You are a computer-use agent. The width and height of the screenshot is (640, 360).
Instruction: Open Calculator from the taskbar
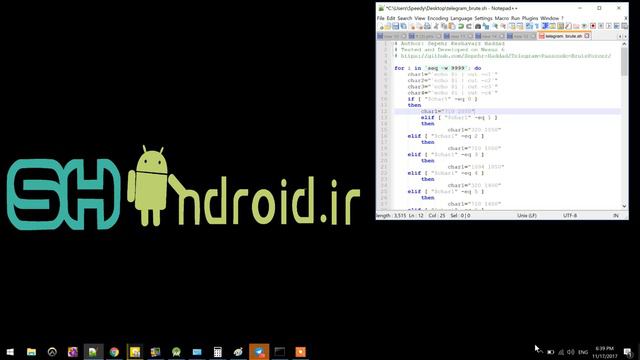point(218,352)
